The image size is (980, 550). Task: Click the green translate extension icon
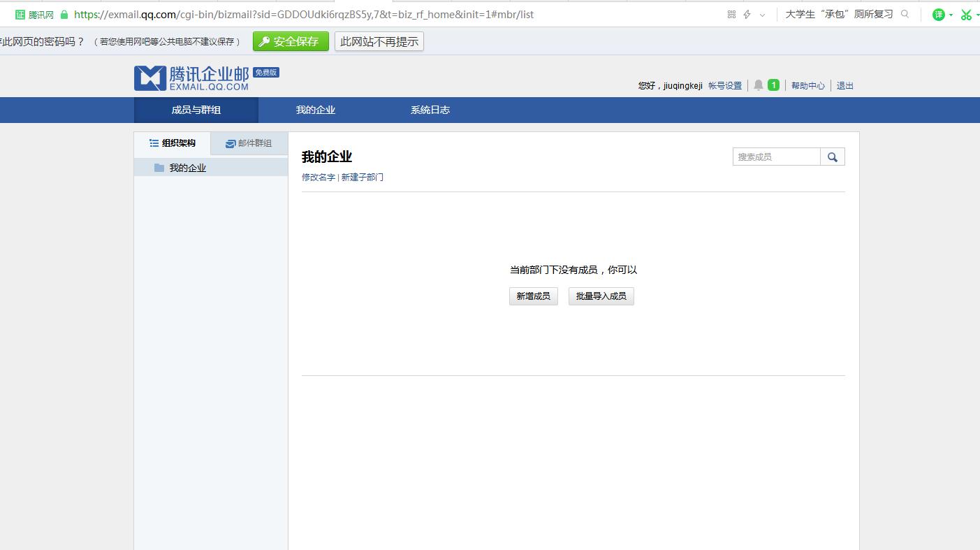click(x=938, y=14)
